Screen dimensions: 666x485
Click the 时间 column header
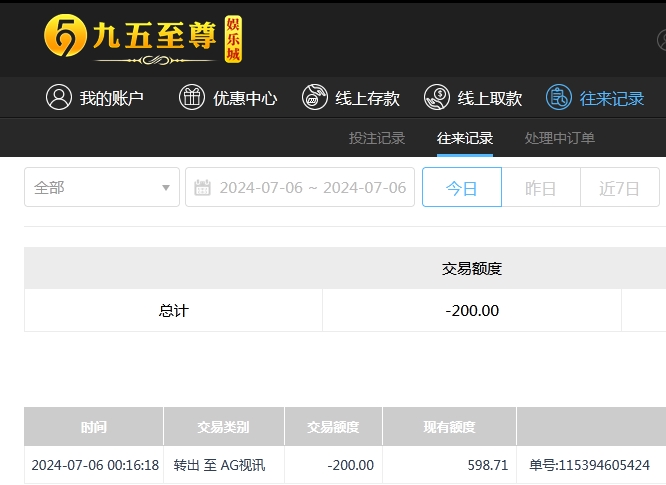(x=93, y=426)
